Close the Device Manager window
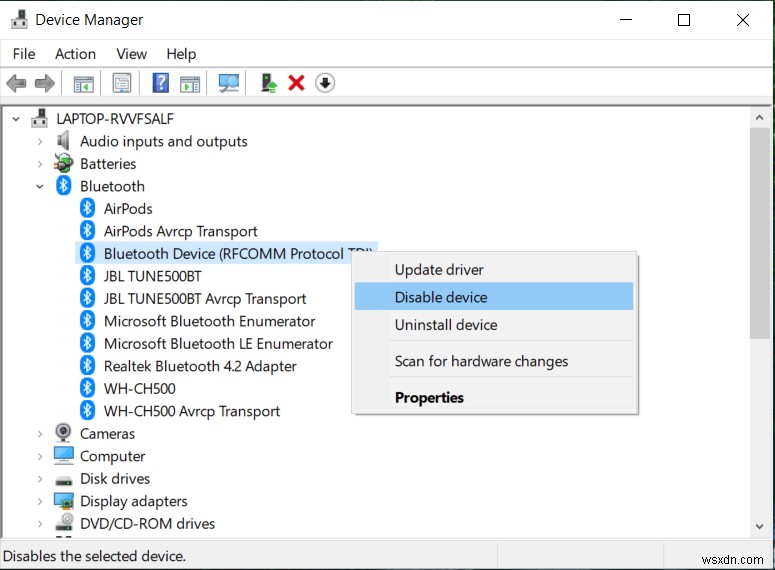This screenshot has height=570, width=775. (742, 20)
